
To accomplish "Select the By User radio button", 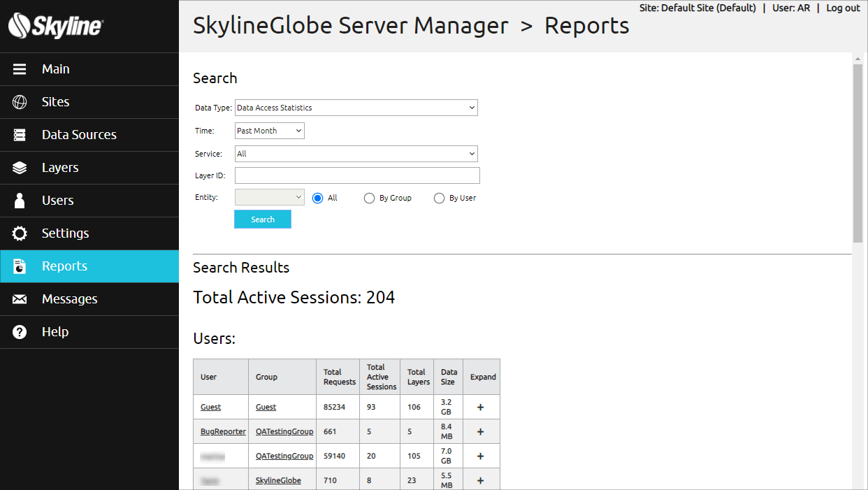I will pyautogui.click(x=440, y=199).
